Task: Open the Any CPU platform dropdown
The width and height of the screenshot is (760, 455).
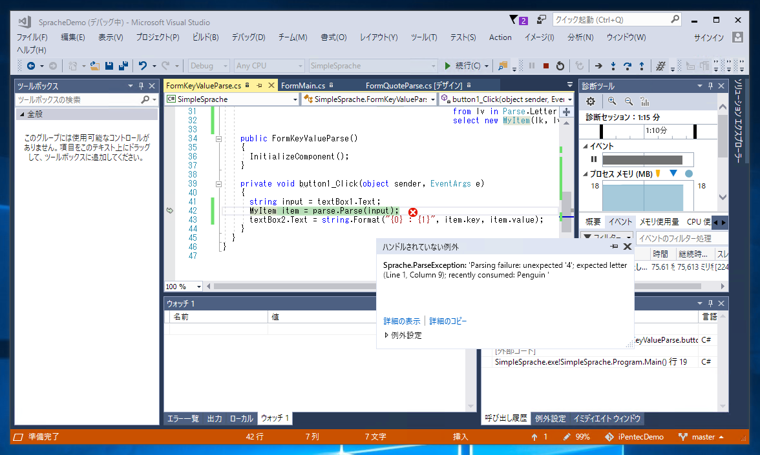Action: pyautogui.click(x=269, y=65)
